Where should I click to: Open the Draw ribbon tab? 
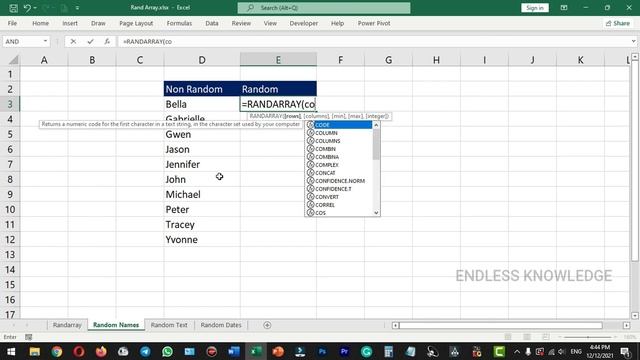pos(98,23)
